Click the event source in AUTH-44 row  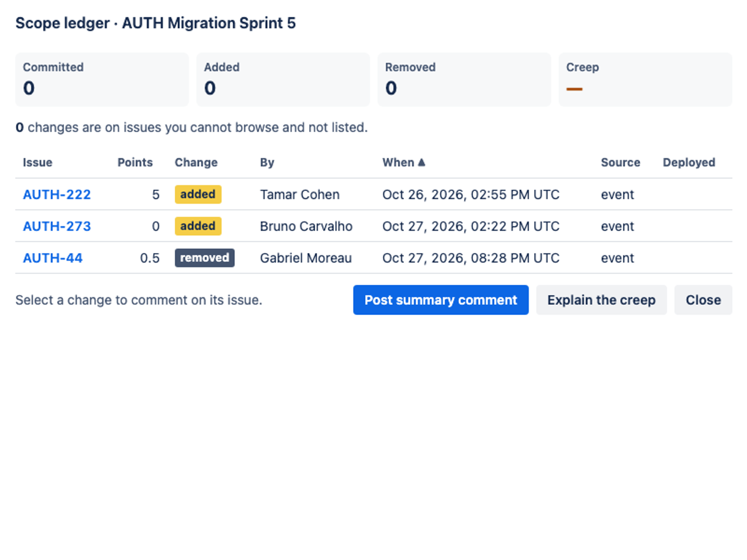coord(618,258)
